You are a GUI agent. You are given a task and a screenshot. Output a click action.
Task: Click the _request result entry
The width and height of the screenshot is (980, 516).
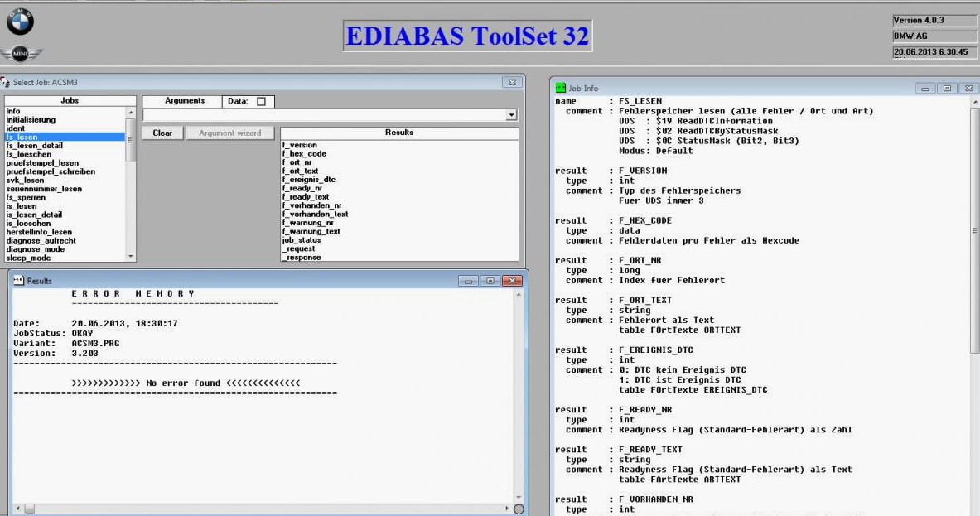point(299,248)
